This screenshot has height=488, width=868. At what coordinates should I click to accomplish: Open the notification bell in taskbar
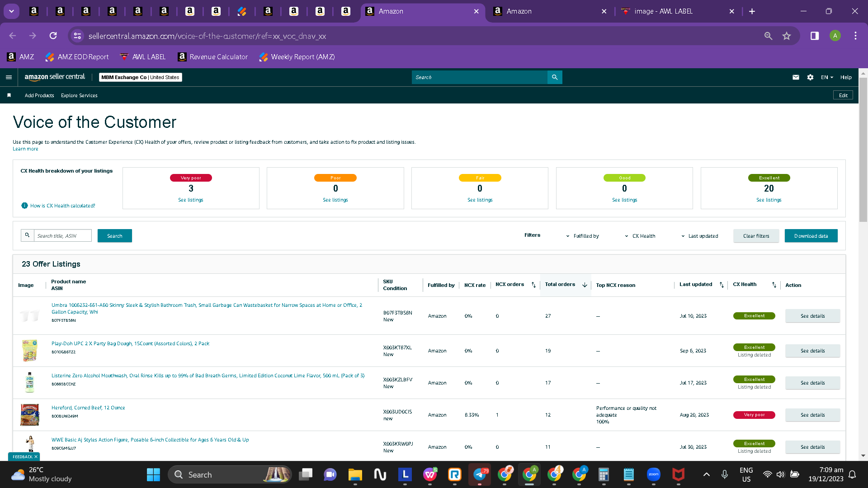[852, 474]
